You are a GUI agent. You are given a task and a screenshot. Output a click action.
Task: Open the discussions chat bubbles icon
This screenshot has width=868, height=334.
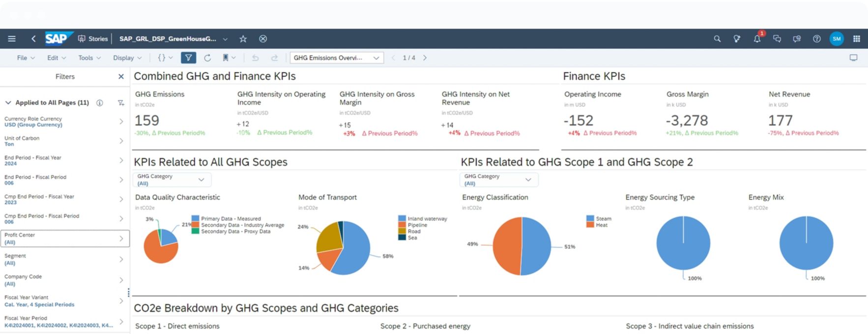click(777, 39)
